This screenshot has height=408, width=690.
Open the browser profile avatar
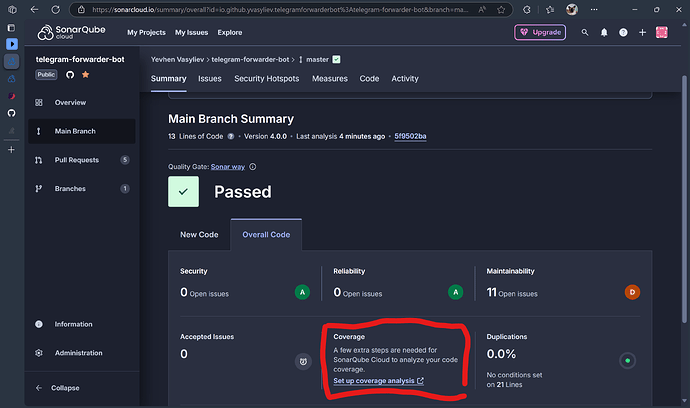(x=572, y=9)
